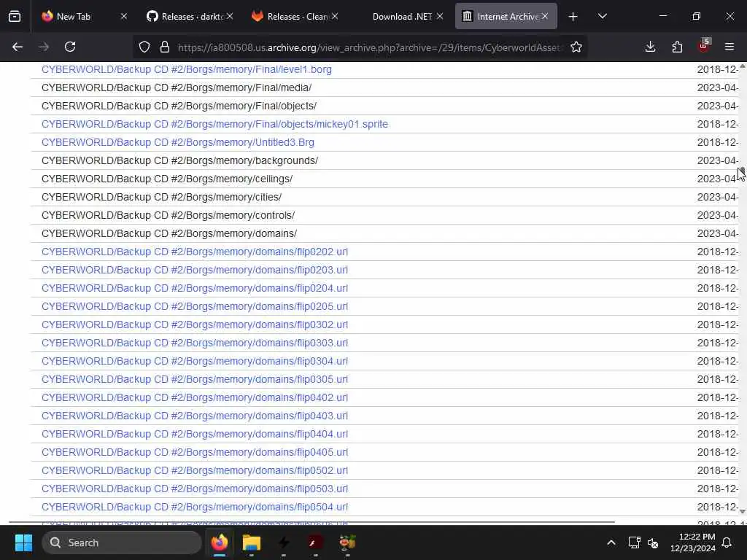Select the memory/domains/ folder text

[x=169, y=234]
